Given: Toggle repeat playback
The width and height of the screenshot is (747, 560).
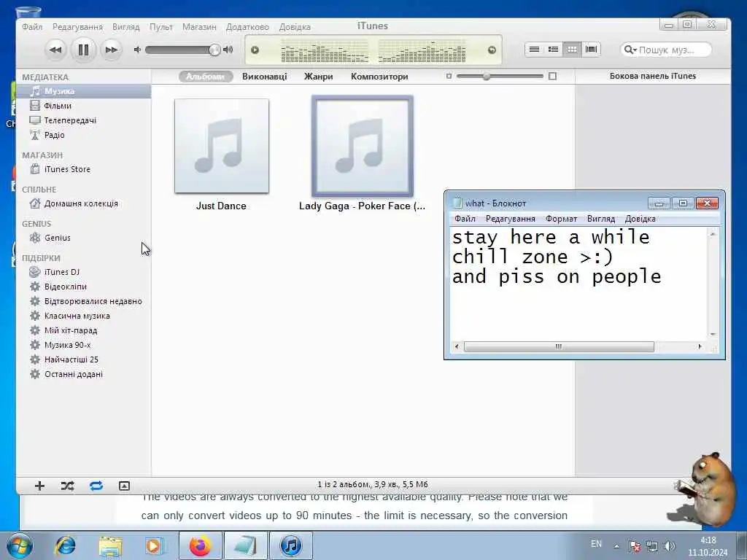Looking at the screenshot, I should click(x=96, y=486).
